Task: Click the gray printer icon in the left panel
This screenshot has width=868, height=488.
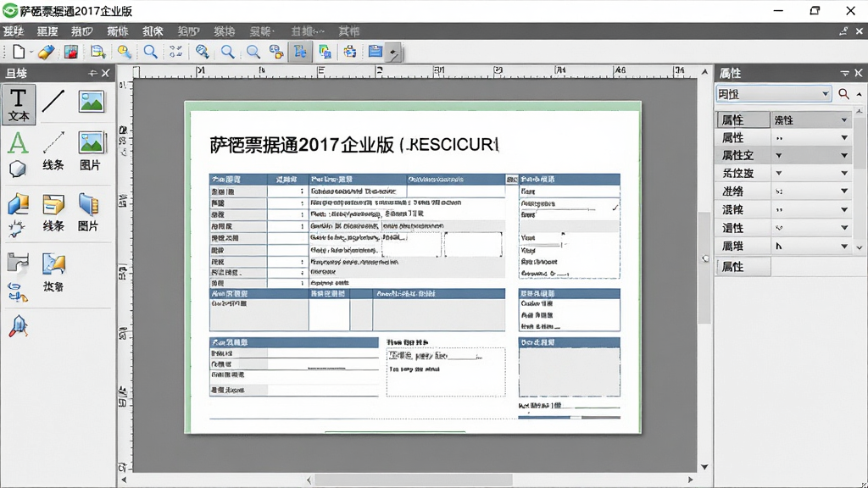Action: click(18, 263)
